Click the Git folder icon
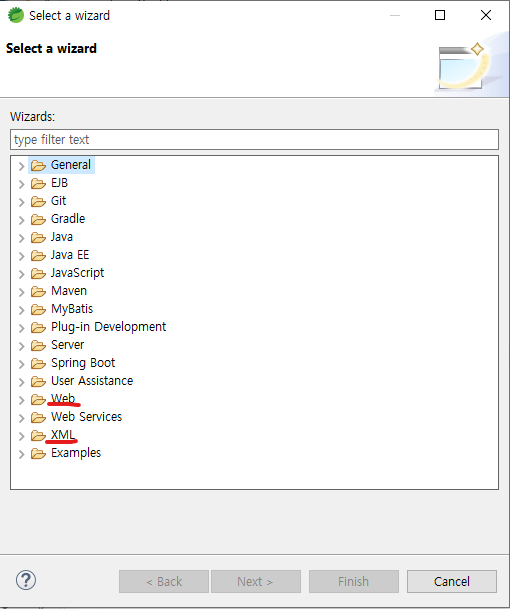 (38, 201)
